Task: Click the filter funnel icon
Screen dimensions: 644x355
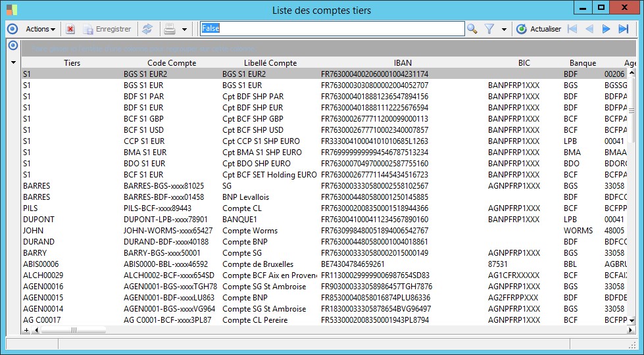Action: click(489, 29)
